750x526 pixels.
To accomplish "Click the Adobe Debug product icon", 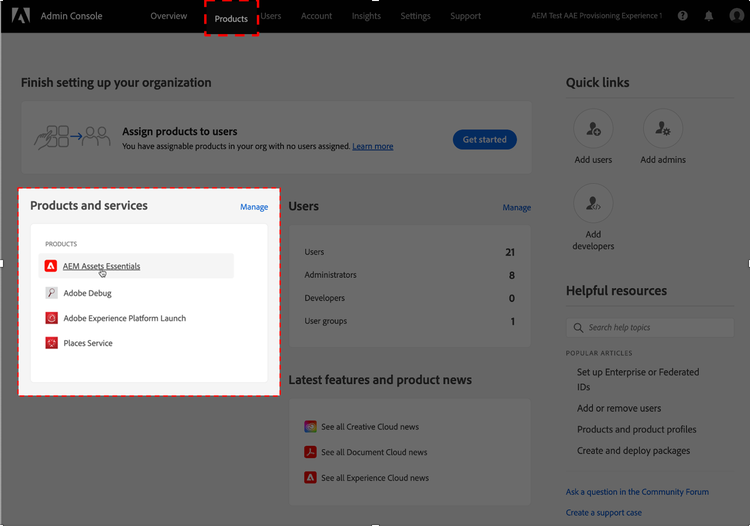I will 51,293.
